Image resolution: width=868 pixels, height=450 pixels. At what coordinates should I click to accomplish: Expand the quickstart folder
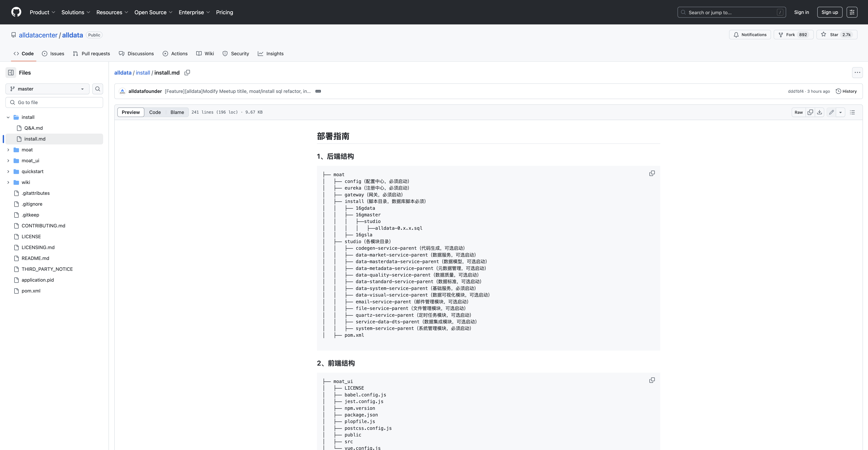point(8,171)
